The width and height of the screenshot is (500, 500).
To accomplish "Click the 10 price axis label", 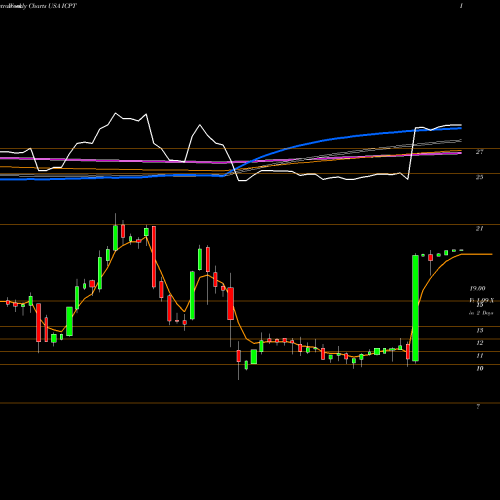I will point(480,368).
